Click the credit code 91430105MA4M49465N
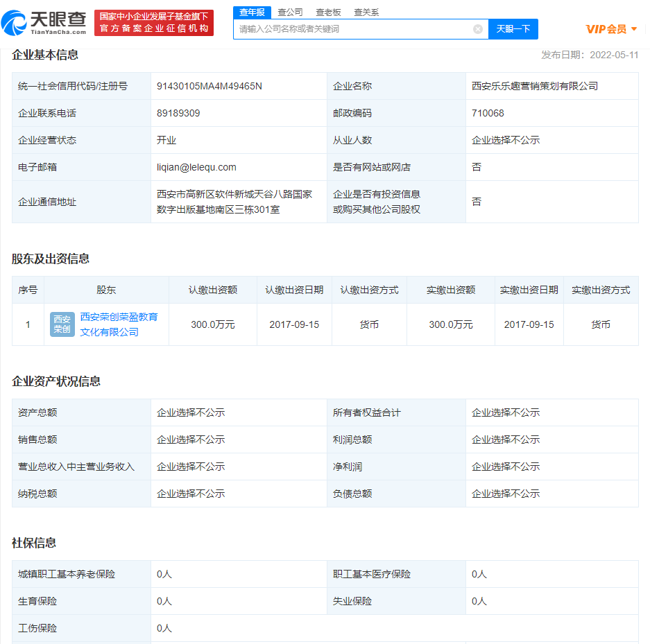650x644 pixels. (x=209, y=86)
